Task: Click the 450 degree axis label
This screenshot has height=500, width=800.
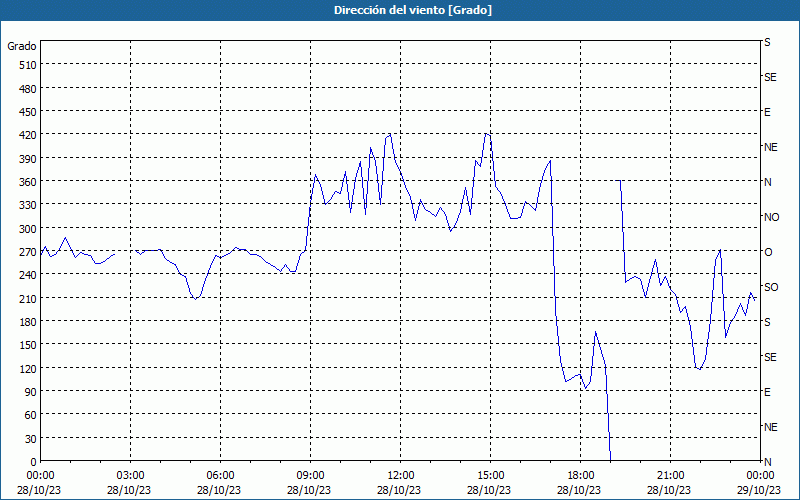Action: 28,112
